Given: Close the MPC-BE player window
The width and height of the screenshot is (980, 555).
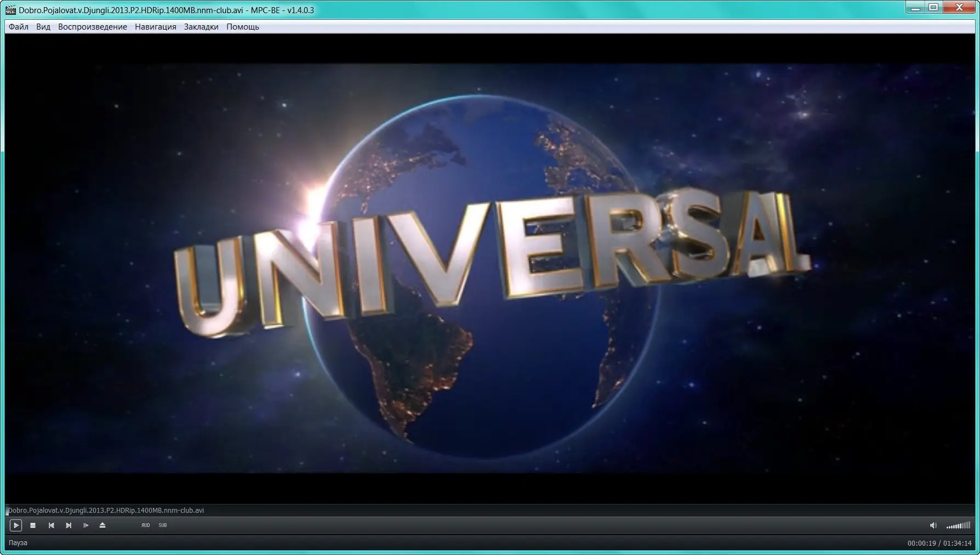Looking at the screenshot, I should (960, 8).
